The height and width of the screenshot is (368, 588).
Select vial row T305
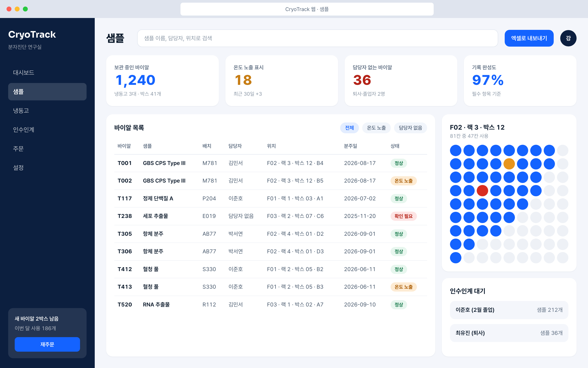click(x=271, y=234)
